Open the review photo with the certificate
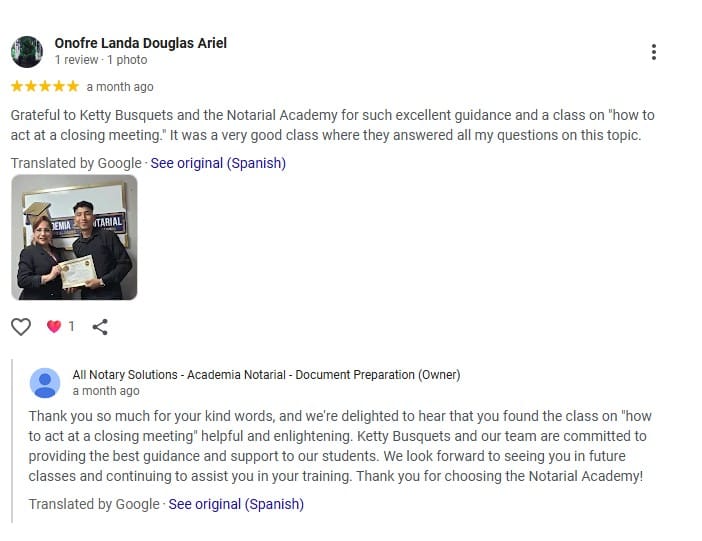This screenshot has width=702, height=541. (x=74, y=238)
